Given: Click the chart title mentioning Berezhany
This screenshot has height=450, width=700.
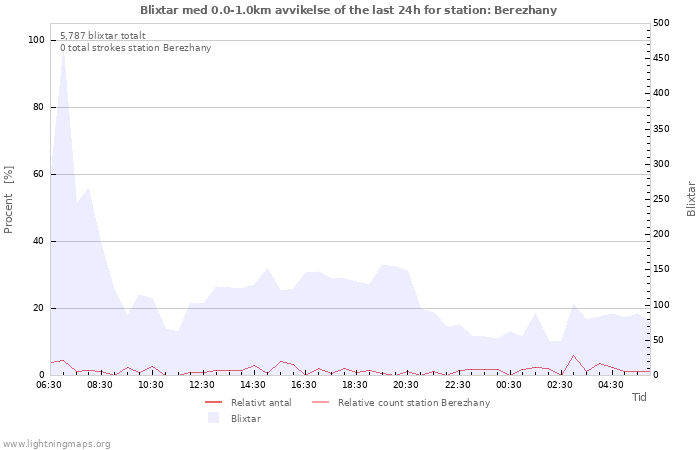Looking at the screenshot, I should click(x=349, y=10).
